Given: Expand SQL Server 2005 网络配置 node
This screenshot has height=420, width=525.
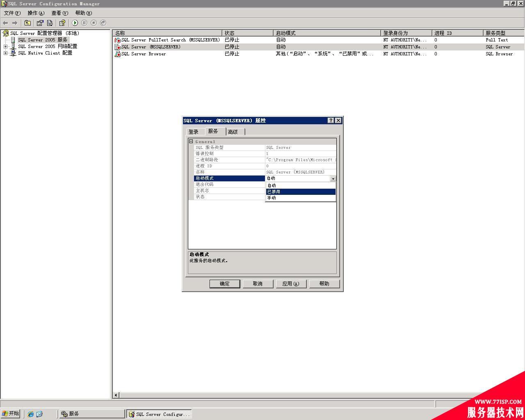Looking at the screenshot, I should click(x=5, y=46).
